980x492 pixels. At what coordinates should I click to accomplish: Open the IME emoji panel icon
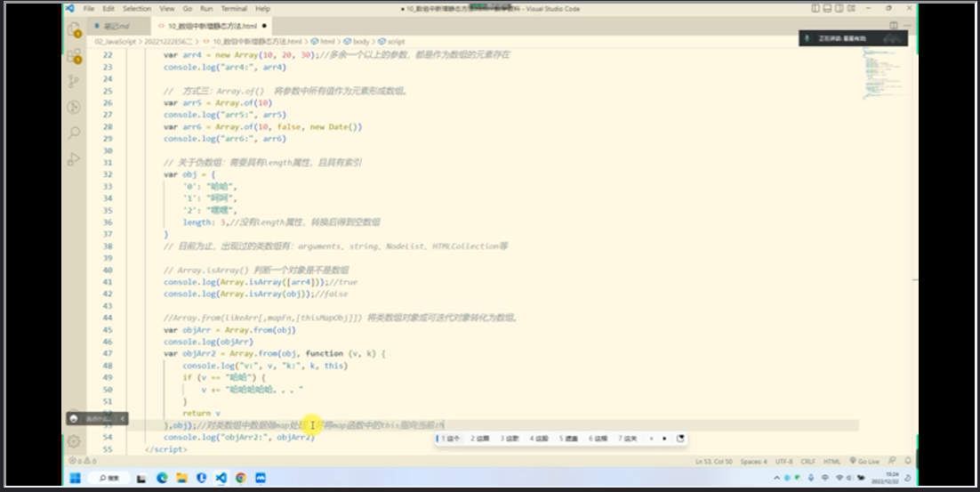[680, 439]
